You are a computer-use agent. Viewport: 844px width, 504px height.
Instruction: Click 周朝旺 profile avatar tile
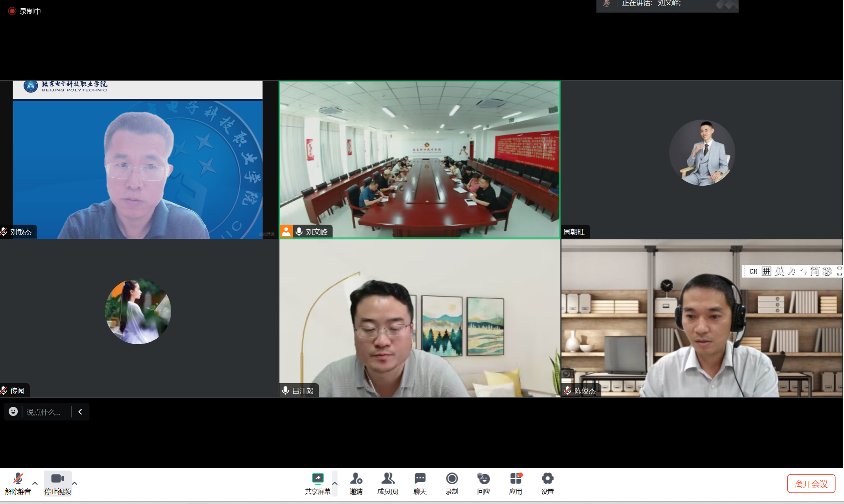(702, 153)
